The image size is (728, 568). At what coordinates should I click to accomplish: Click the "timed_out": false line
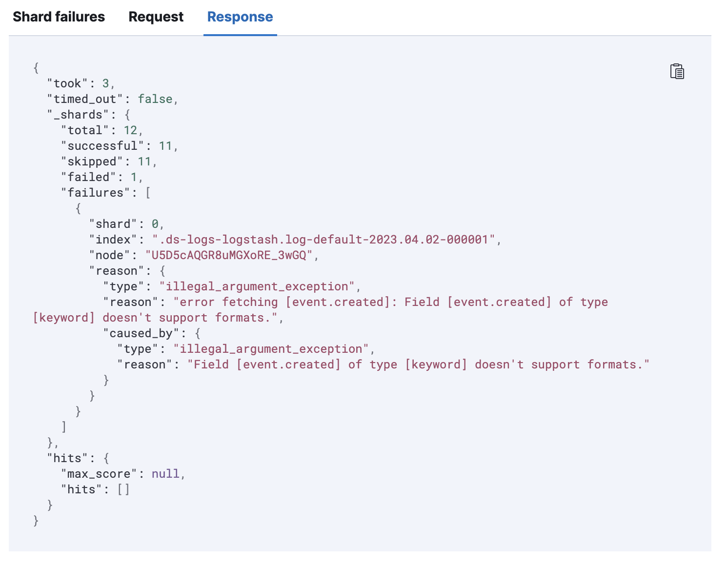pyautogui.click(x=113, y=99)
